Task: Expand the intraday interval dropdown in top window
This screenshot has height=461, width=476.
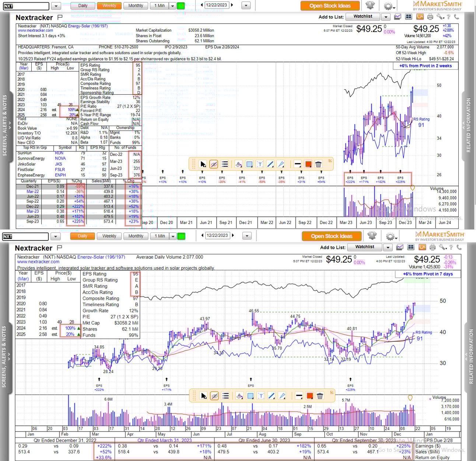Action: pyautogui.click(x=172, y=6)
